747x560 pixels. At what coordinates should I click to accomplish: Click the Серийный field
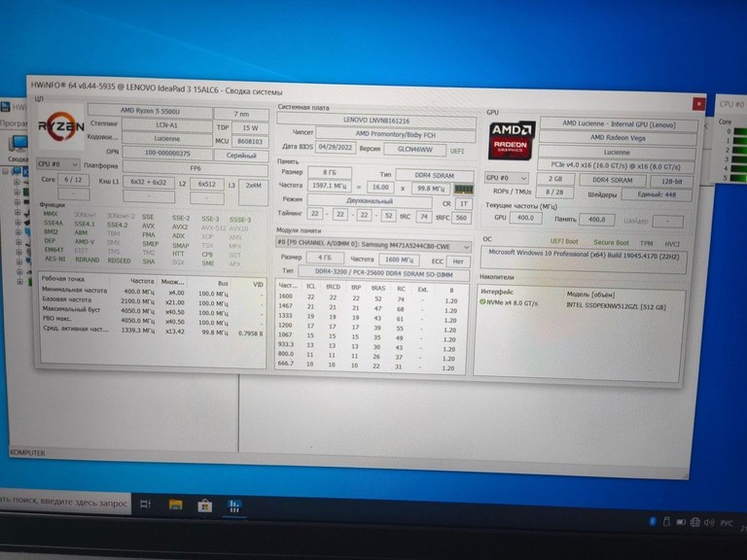click(241, 156)
